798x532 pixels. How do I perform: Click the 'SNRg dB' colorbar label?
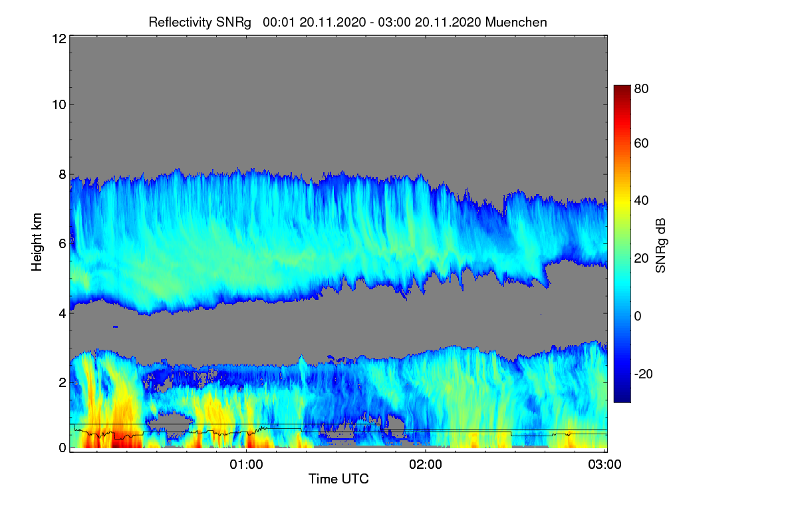click(660, 244)
